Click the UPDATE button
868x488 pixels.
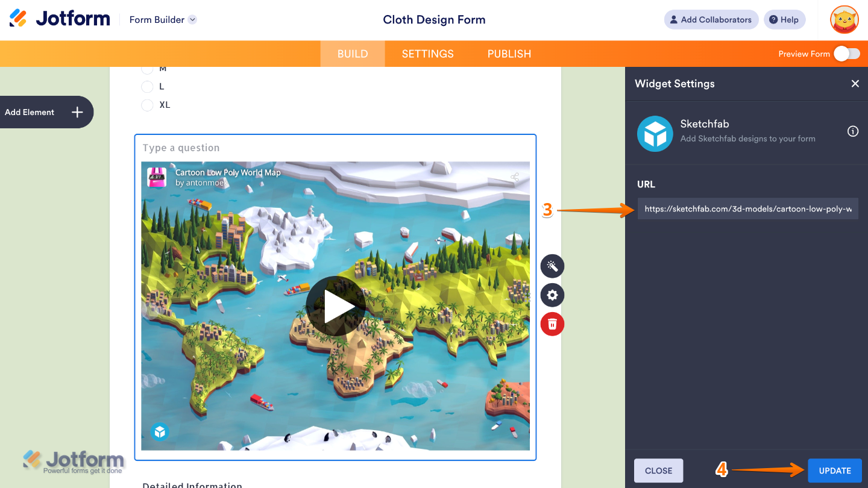pos(835,471)
